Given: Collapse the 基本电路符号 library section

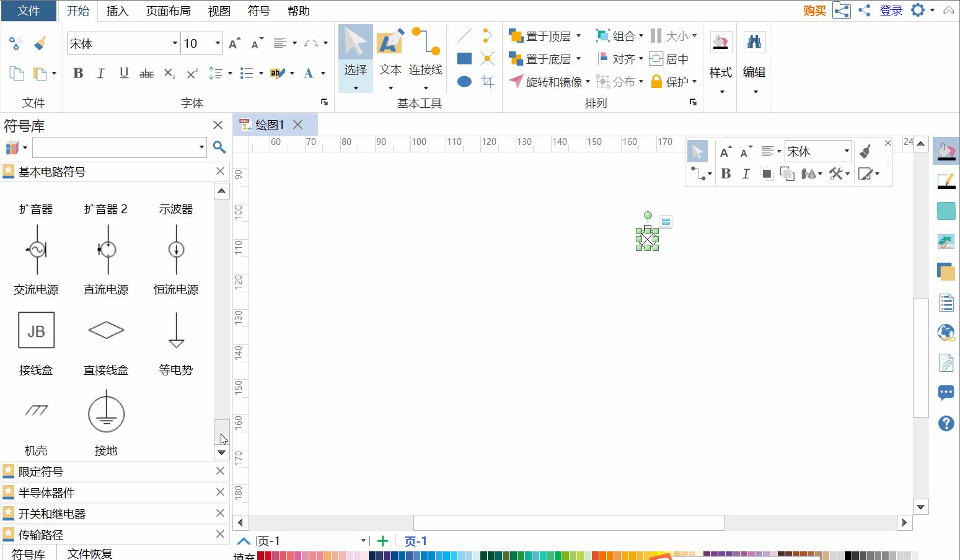Looking at the screenshot, I should pos(219,171).
